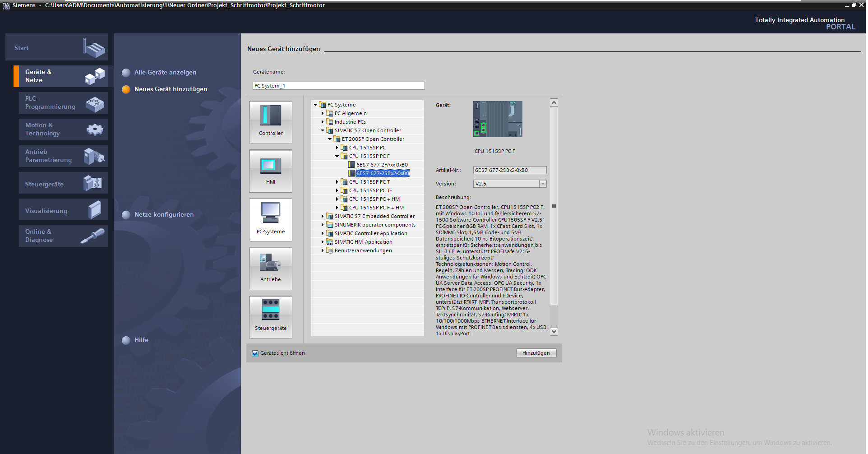Select the Netze konfigurieren option

(x=164, y=215)
